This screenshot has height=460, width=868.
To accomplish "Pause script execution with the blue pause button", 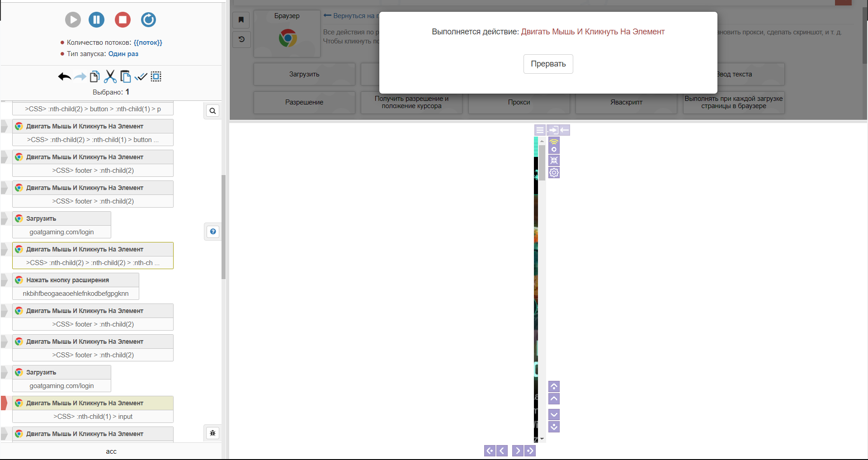I will pos(96,19).
